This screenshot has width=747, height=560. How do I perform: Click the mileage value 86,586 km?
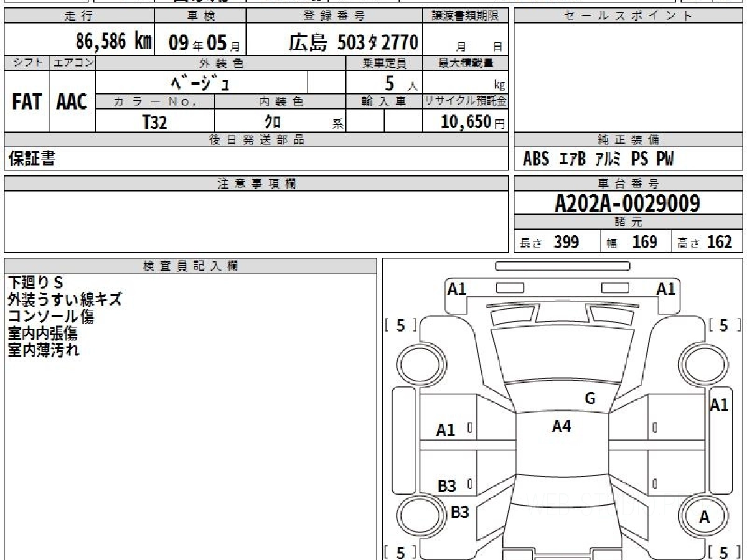coord(113,42)
